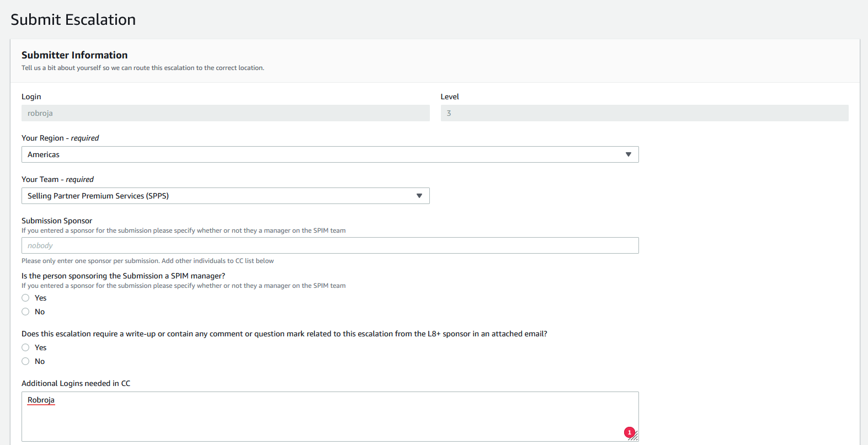This screenshot has width=868, height=445.
Task: Click the "Your Region - required" label
Action: coord(60,138)
